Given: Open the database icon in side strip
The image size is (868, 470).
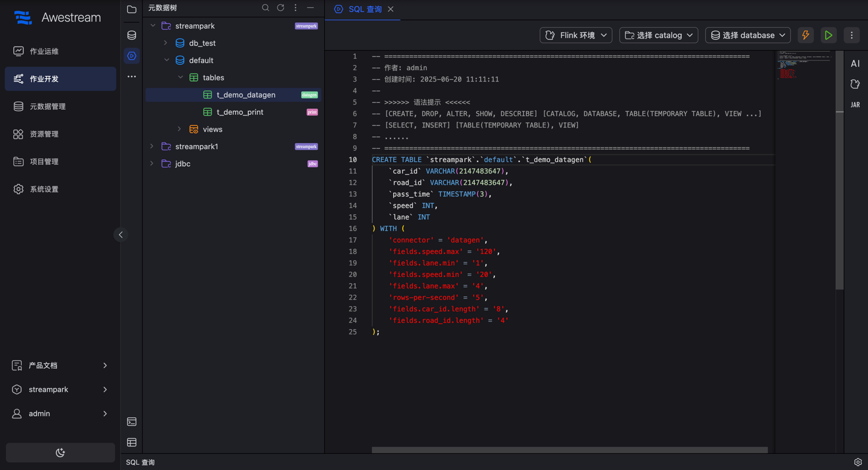Looking at the screenshot, I should pyautogui.click(x=132, y=35).
